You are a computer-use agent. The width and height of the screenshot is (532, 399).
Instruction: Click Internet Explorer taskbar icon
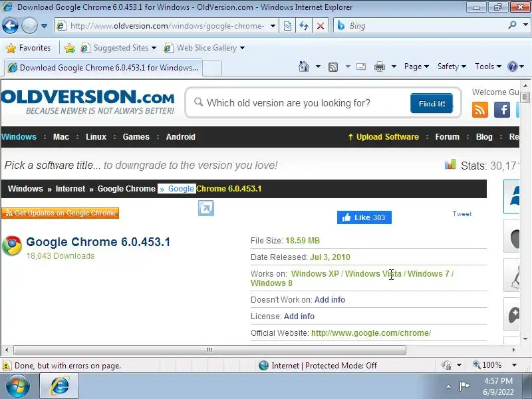tap(59, 386)
